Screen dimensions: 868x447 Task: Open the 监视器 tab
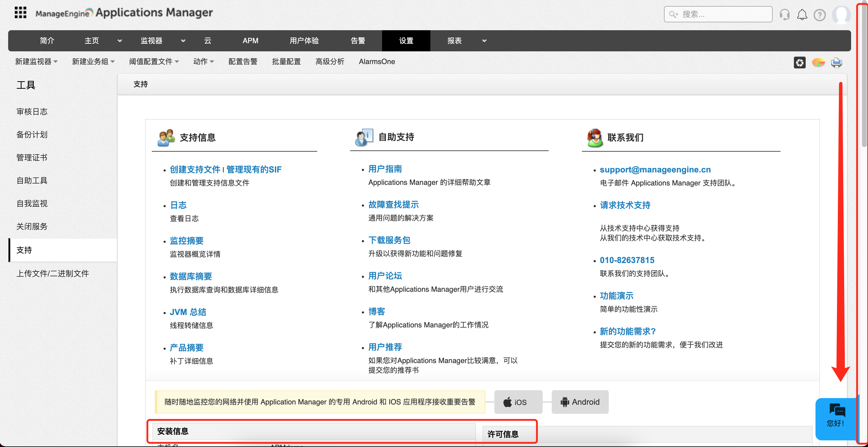pyautogui.click(x=151, y=41)
